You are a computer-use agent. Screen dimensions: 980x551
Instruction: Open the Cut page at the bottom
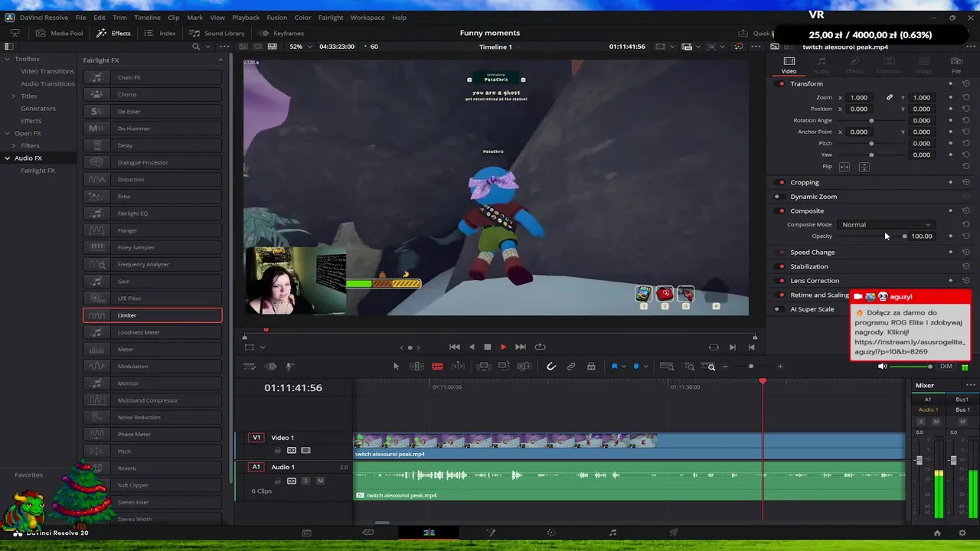[x=367, y=533]
